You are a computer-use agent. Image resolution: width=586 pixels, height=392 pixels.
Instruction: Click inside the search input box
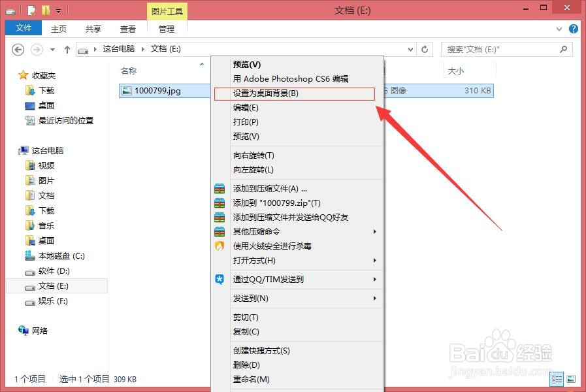496,50
